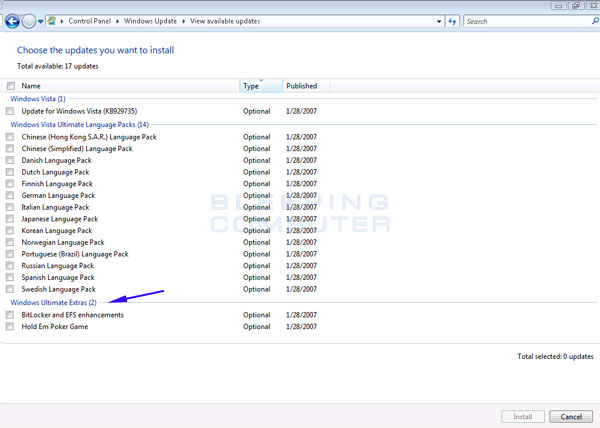Click the Cancel button

[x=571, y=417]
